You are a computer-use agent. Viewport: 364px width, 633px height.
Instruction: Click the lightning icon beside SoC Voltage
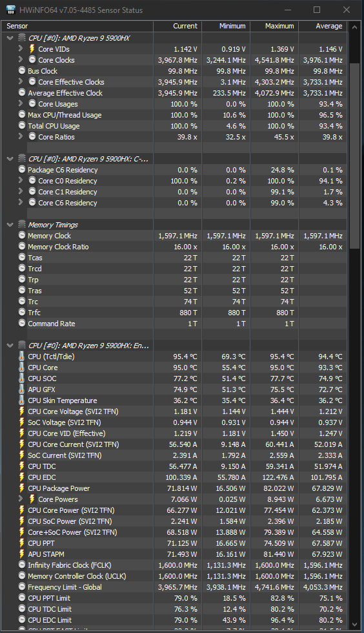[x=22, y=422]
